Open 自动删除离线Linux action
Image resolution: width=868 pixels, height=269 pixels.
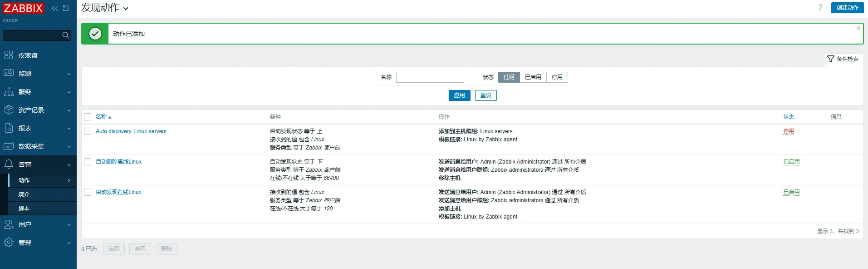point(118,162)
